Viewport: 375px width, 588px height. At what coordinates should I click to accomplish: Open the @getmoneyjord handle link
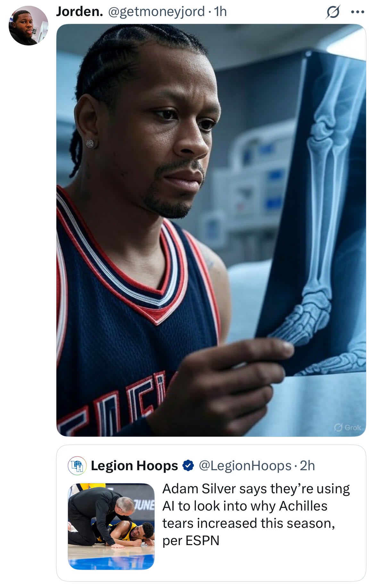(156, 12)
